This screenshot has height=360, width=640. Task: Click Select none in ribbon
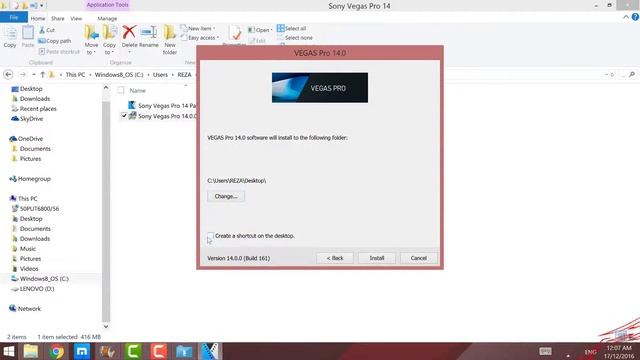[295, 38]
